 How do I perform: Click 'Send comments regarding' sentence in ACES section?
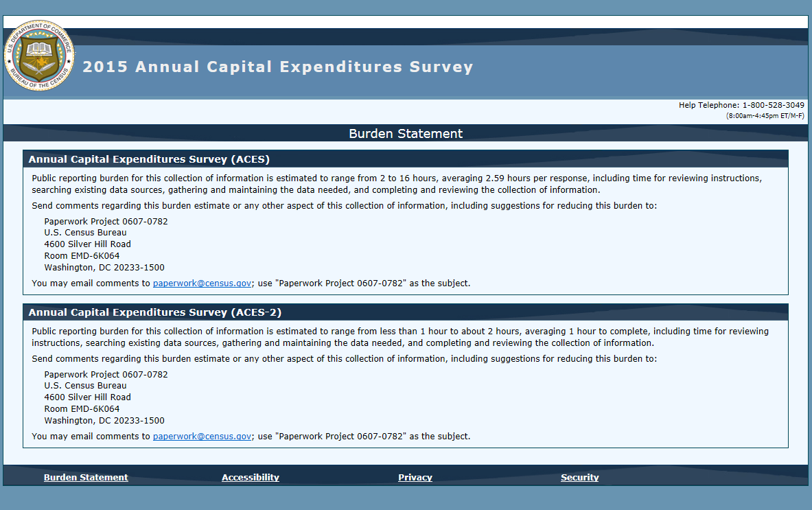pos(345,205)
